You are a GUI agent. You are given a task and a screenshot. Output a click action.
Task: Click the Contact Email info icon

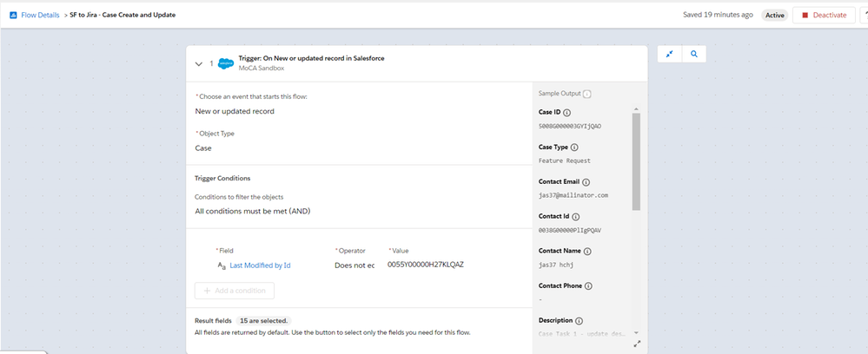coord(586,182)
